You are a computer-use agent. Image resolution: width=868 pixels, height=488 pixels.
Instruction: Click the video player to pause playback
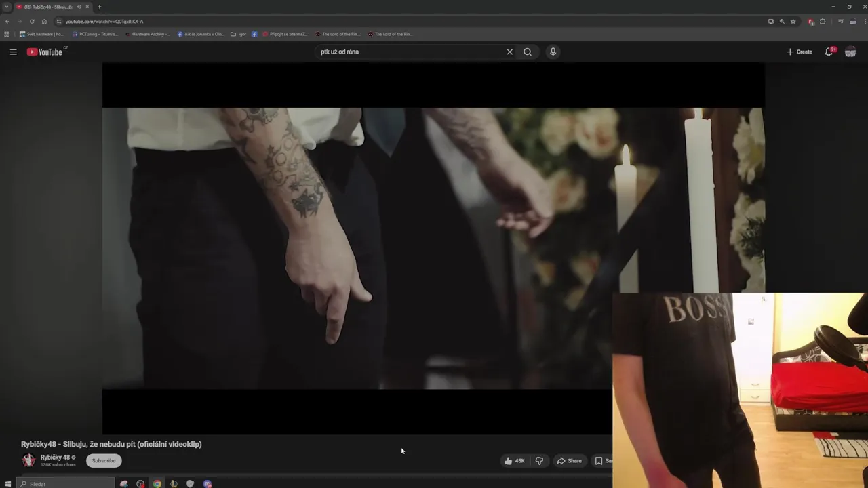[x=433, y=248]
